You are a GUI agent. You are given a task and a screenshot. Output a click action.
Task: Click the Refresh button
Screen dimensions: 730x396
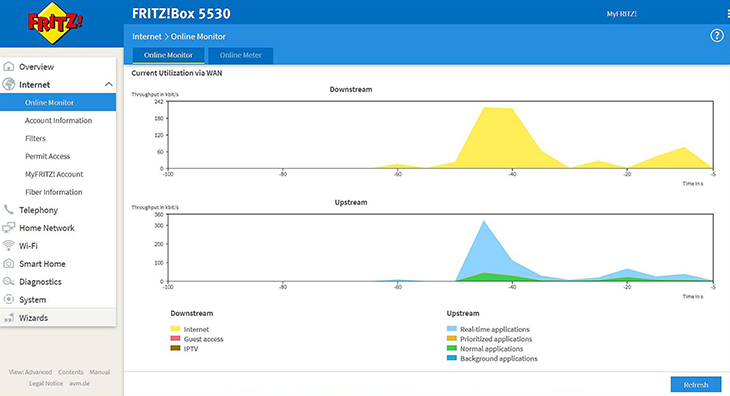[696, 384]
